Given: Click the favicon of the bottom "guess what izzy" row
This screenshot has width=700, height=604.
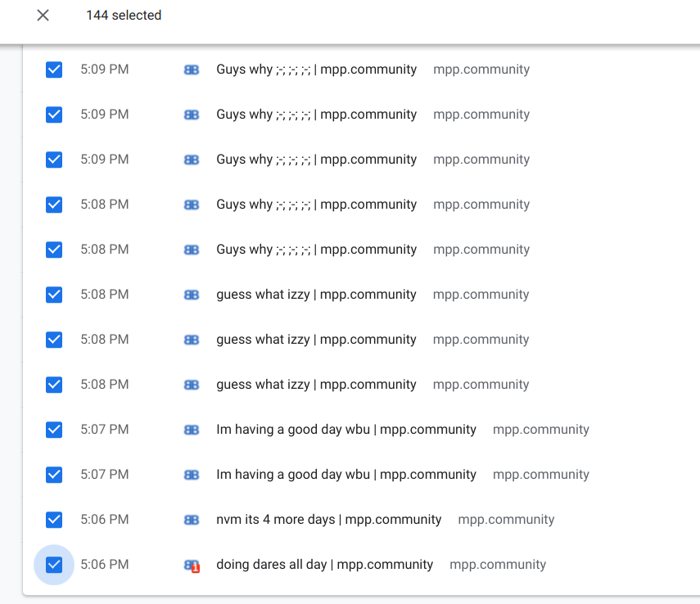Looking at the screenshot, I should click(192, 385).
